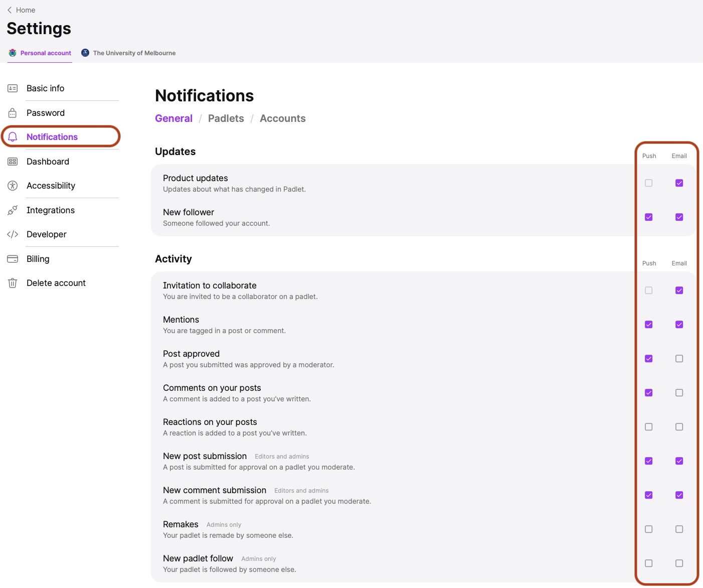Click the 'Editors and admins' label beside New post submission
The width and height of the screenshot is (703, 588).
(x=282, y=457)
